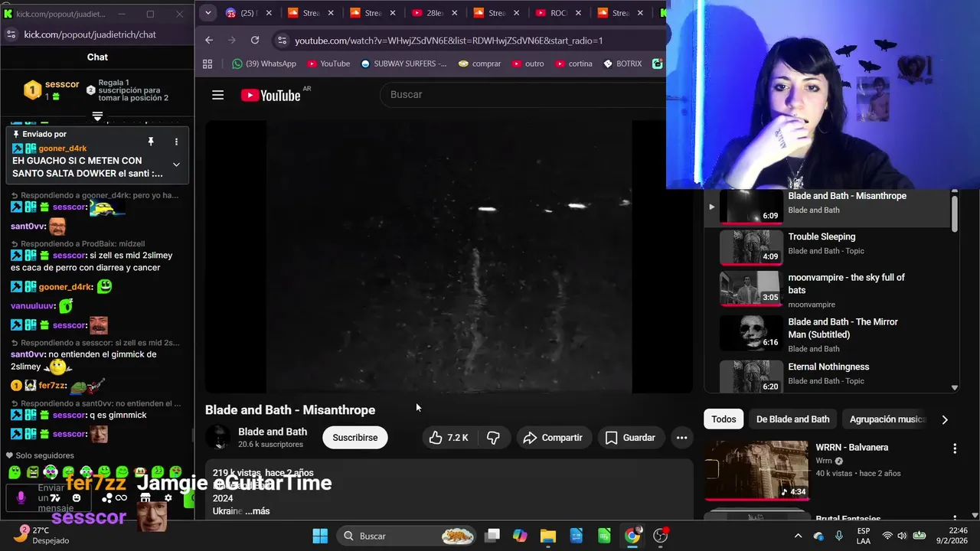Focus the YouTube Buscar search field
The image size is (980, 551).
524,94
